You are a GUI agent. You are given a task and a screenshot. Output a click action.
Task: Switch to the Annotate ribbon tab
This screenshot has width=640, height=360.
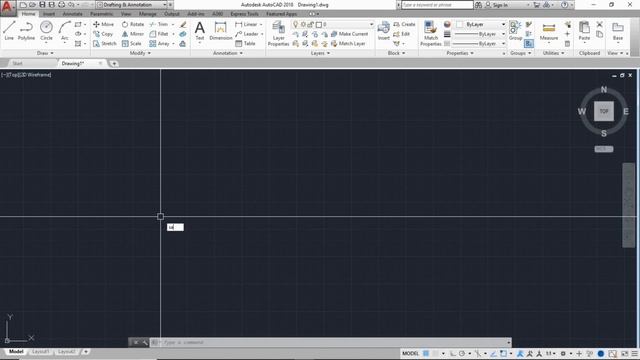(72, 14)
